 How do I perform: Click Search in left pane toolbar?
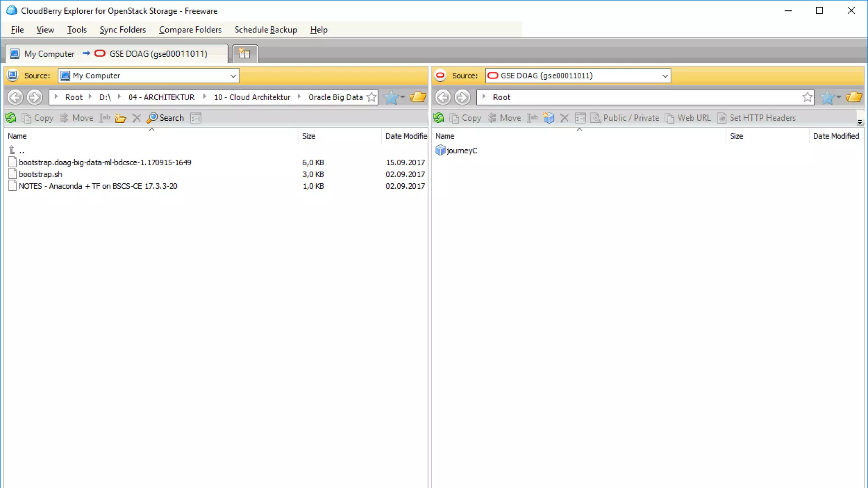(x=166, y=118)
